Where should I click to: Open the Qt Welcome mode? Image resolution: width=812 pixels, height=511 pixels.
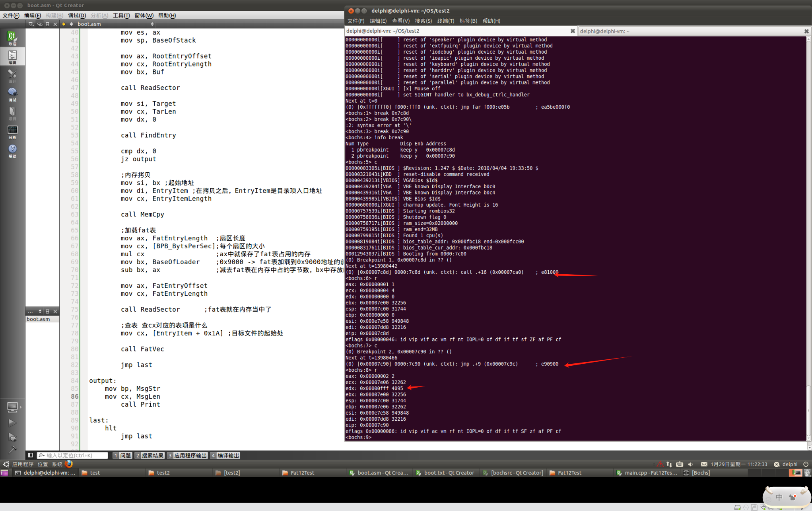tap(12, 38)
